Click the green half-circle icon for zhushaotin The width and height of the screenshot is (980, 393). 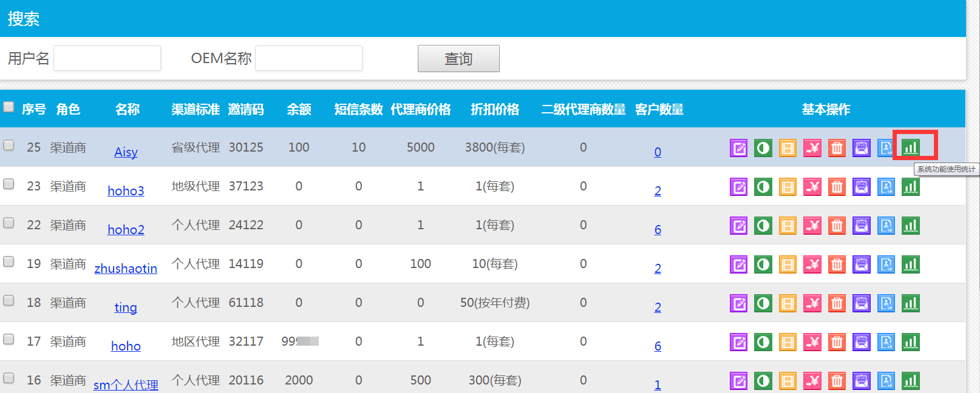pyautogui.click(x=763, y=264)
